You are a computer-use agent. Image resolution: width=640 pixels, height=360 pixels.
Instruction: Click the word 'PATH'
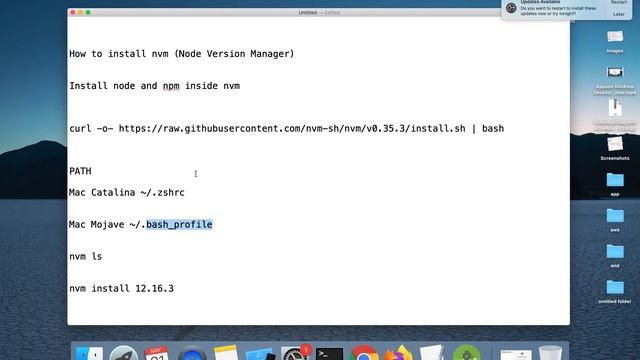(80, 171)
